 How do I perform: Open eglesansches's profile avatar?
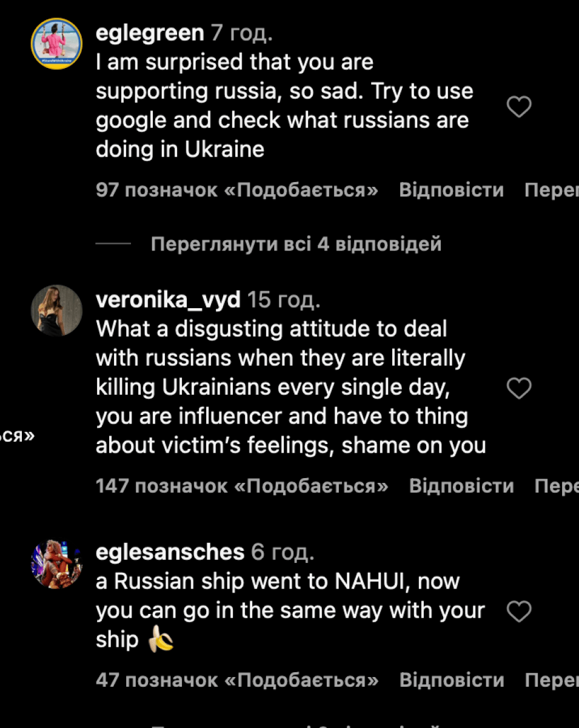click(56, 564)
